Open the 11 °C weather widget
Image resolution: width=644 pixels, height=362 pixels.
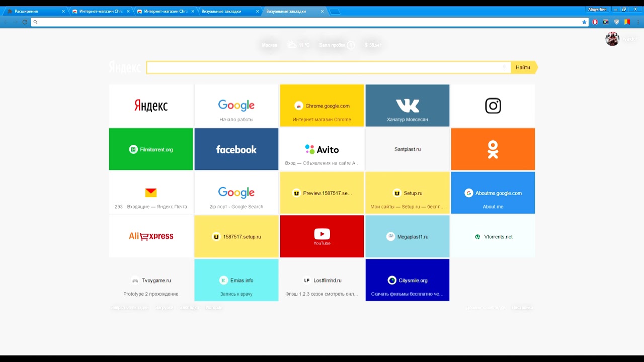tap(299, 45)
